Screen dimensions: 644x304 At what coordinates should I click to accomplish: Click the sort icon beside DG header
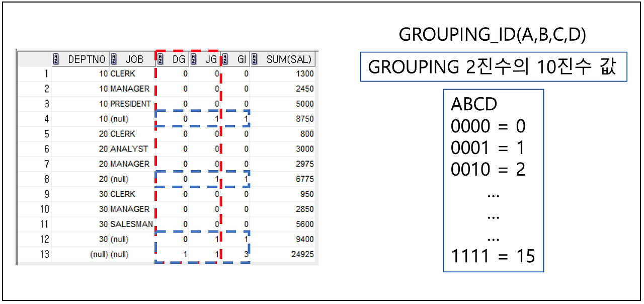[x=161, y=59]
